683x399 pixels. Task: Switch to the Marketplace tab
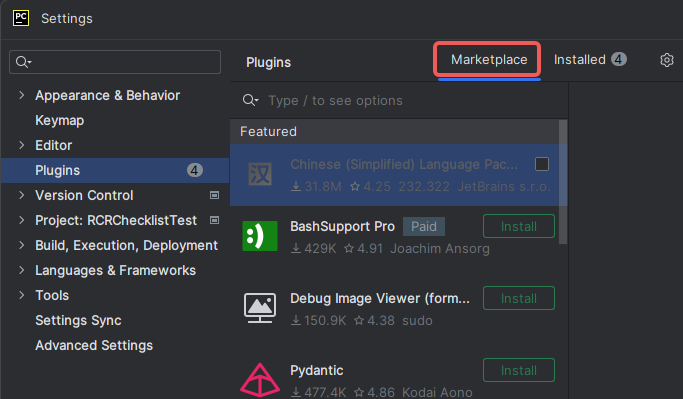(x=489, y=60)
